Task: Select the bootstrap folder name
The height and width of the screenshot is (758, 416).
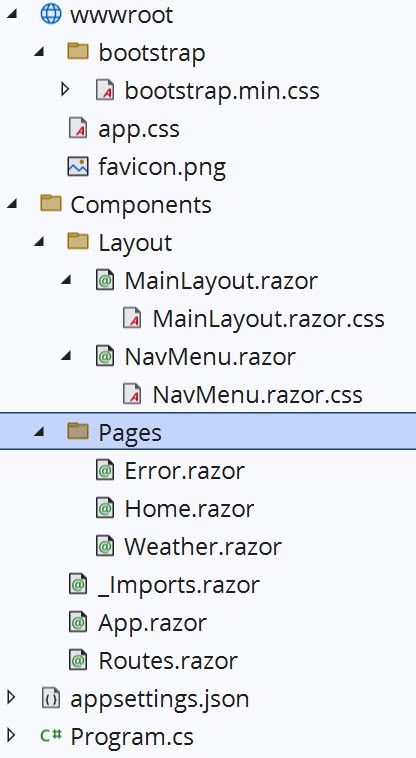Action: point(152,53)
